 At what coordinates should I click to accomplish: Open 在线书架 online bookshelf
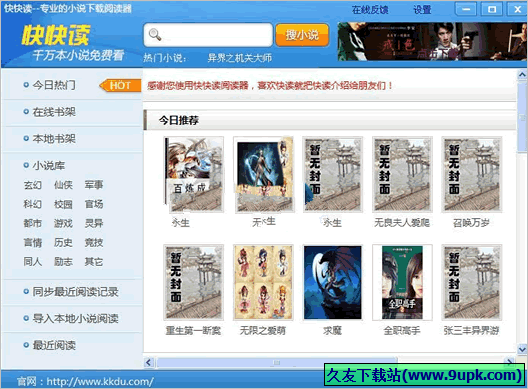tap(54, 112)
